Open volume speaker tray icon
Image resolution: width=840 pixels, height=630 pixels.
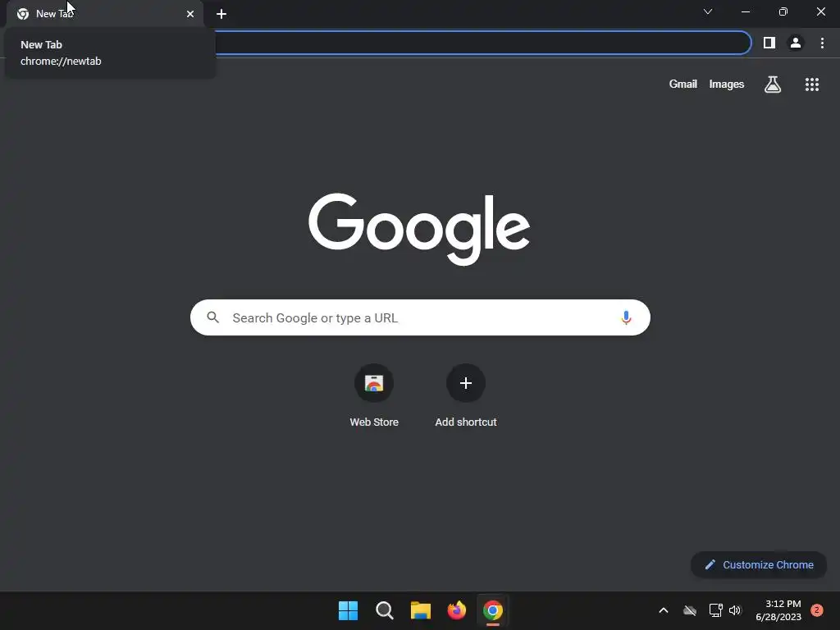coord(735,610)
